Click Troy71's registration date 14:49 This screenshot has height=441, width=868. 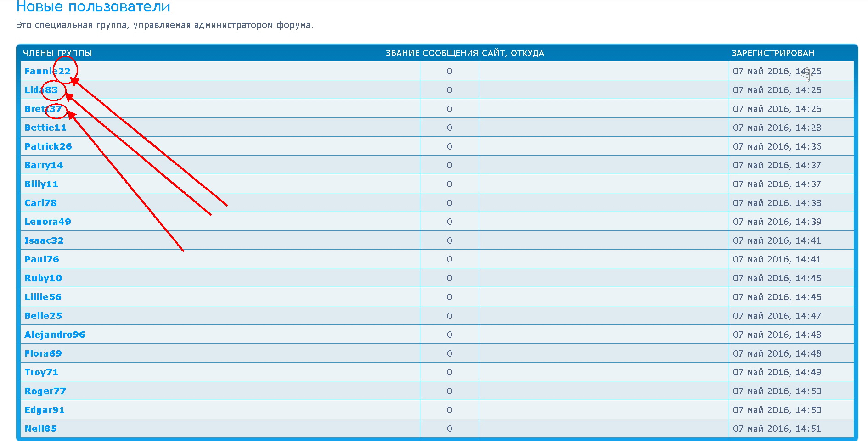pyautogui.click(x=777, y=372)
